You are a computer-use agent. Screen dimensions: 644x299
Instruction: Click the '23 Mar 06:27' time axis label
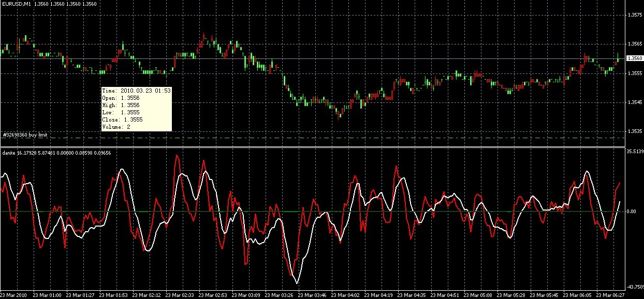tap(611, 295)
